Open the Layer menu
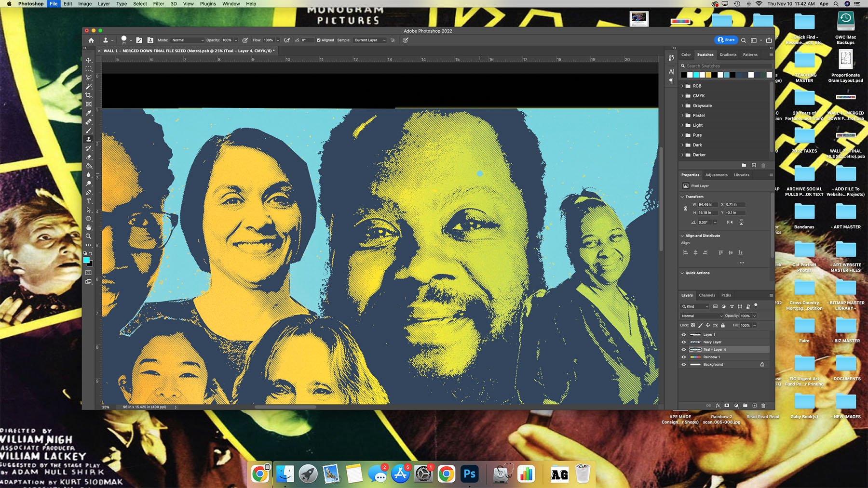The width and height of the screenshot is (868, 488). [104, 4]
